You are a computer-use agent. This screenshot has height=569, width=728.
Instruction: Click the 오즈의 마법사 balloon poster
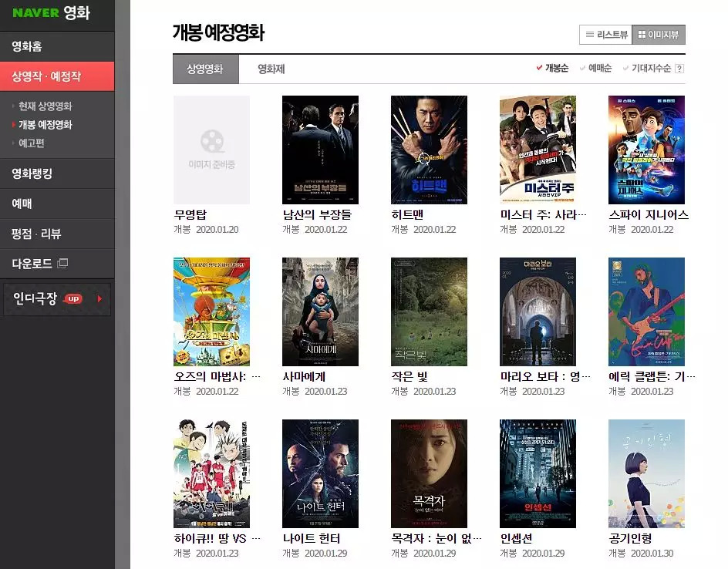click(212, 312)
